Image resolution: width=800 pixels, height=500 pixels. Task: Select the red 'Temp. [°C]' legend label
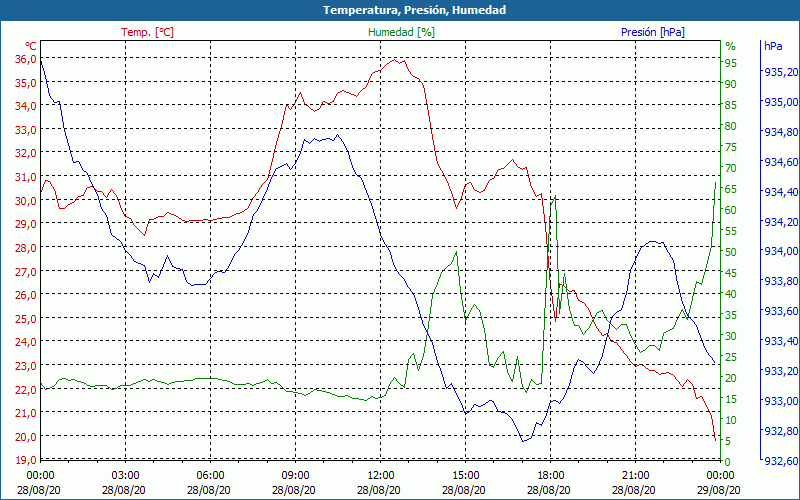147,32
